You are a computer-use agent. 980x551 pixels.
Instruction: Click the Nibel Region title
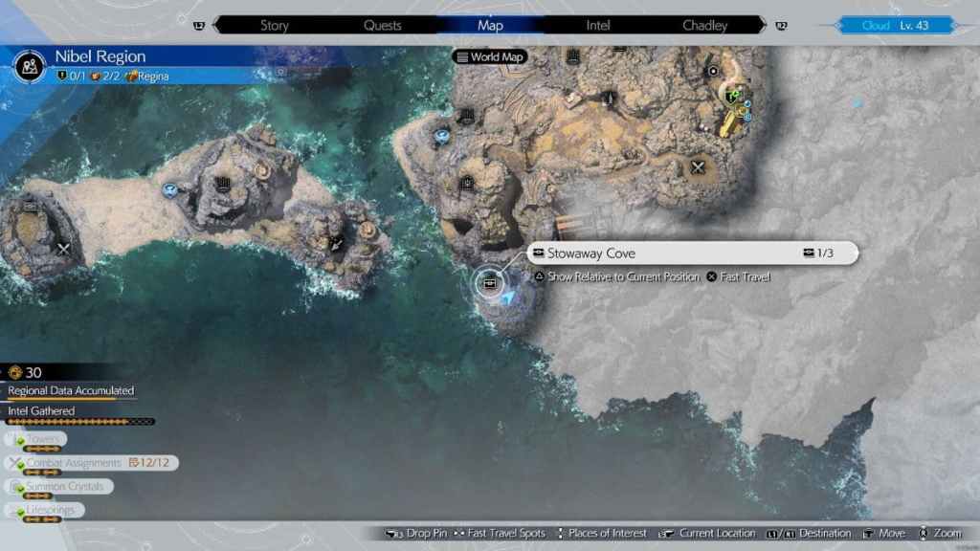[x=100, y=56]
